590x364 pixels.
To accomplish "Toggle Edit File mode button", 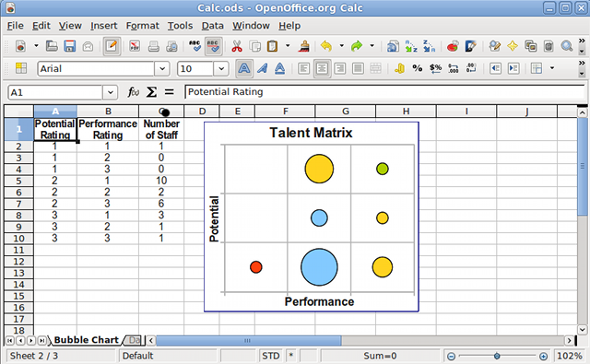I will pos(112,46).
